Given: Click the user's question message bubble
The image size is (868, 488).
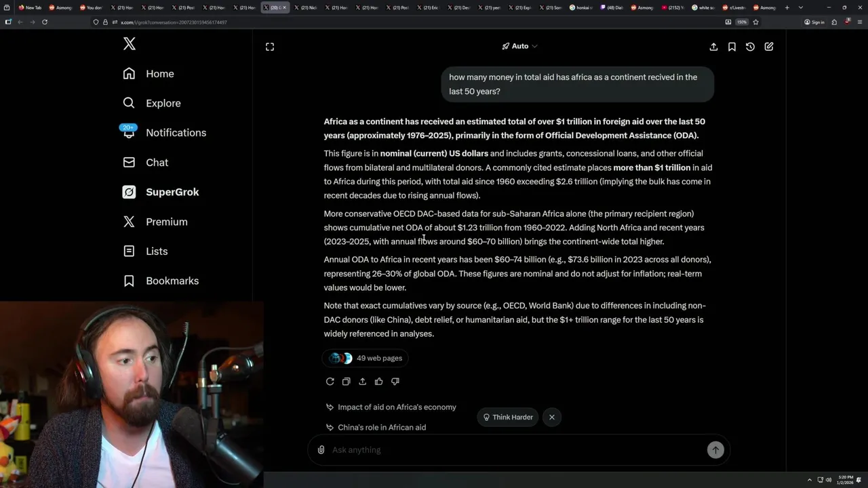Looking at the screenshot, I should [x=577, y=84].
